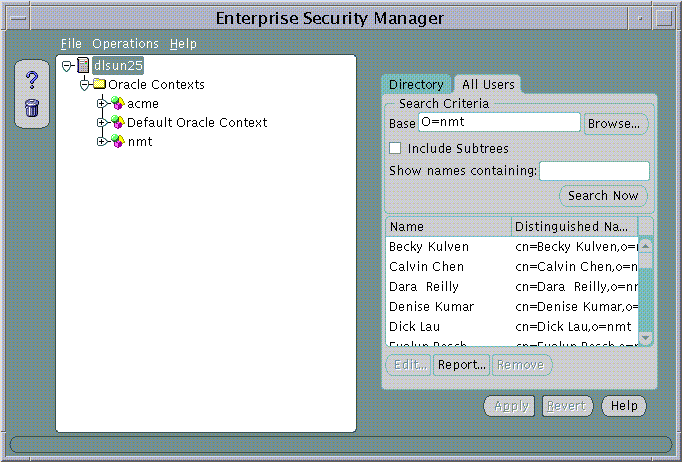Click the Edit... button
682x462 pixels.
(409, 365)
